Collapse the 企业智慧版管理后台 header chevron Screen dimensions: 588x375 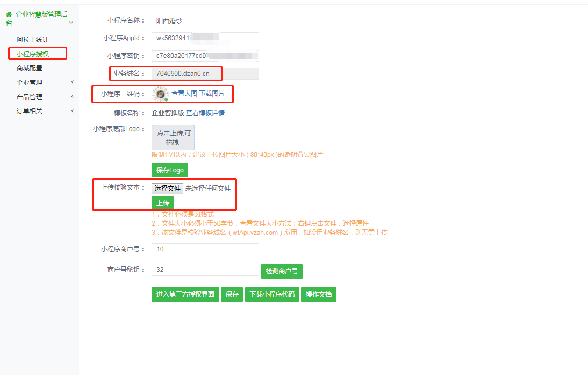tap(71, 23)
